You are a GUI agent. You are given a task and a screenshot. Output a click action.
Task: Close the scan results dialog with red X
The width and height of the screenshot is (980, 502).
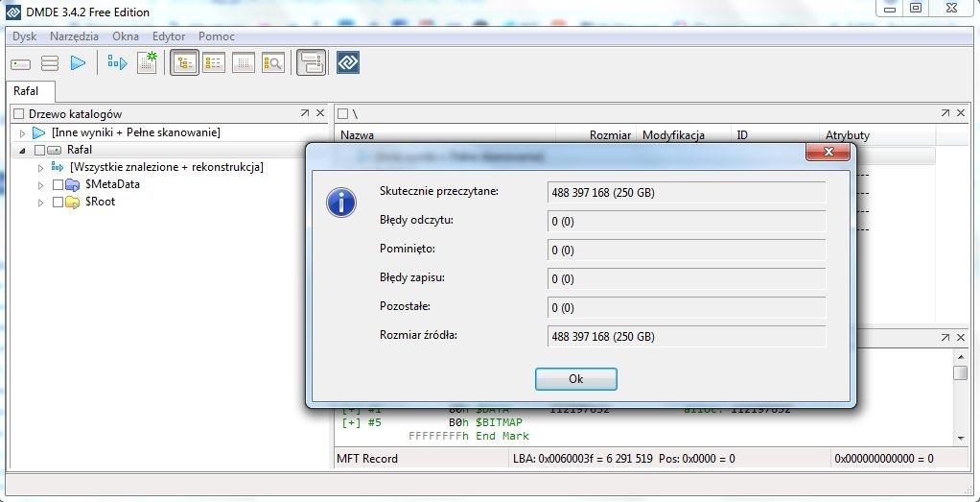[828, 152]
